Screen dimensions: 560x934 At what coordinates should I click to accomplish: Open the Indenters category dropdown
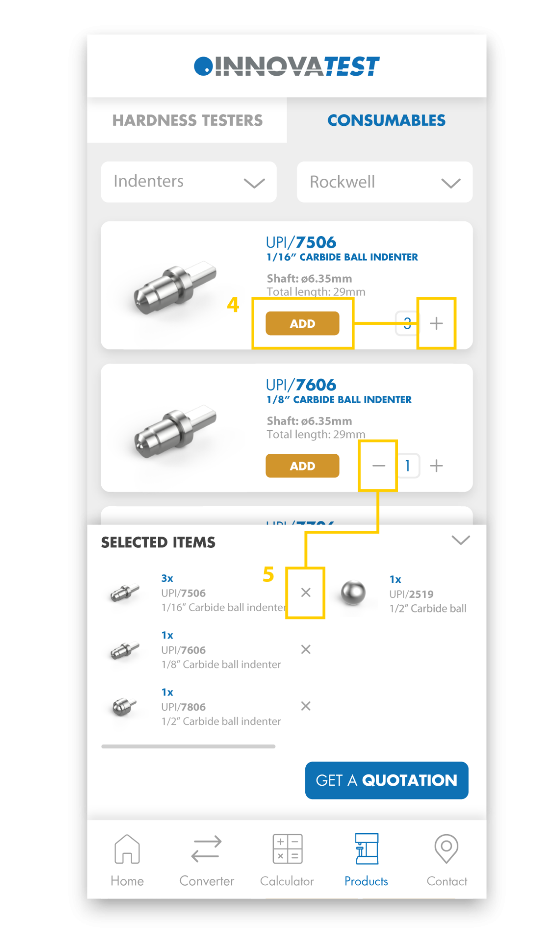tap(189, 182)
